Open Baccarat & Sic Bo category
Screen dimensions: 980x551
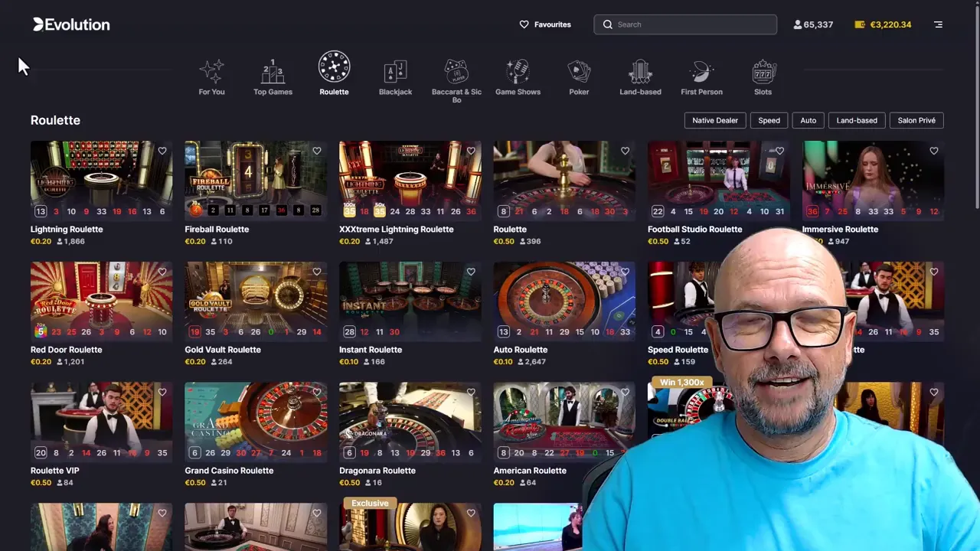click(x=456, y=81)
